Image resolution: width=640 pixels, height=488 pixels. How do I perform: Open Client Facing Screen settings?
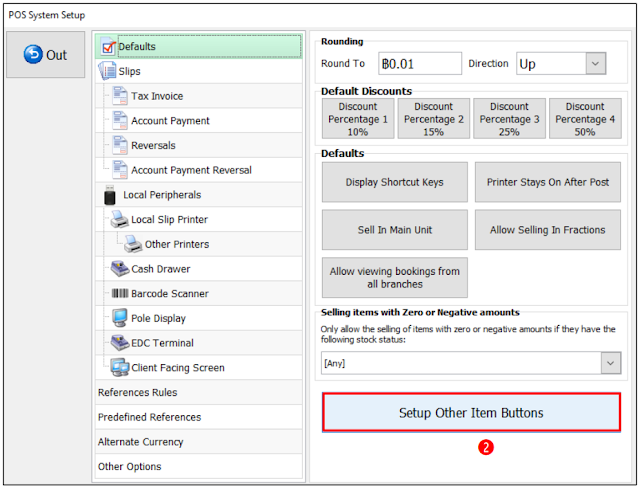[199, 368]
